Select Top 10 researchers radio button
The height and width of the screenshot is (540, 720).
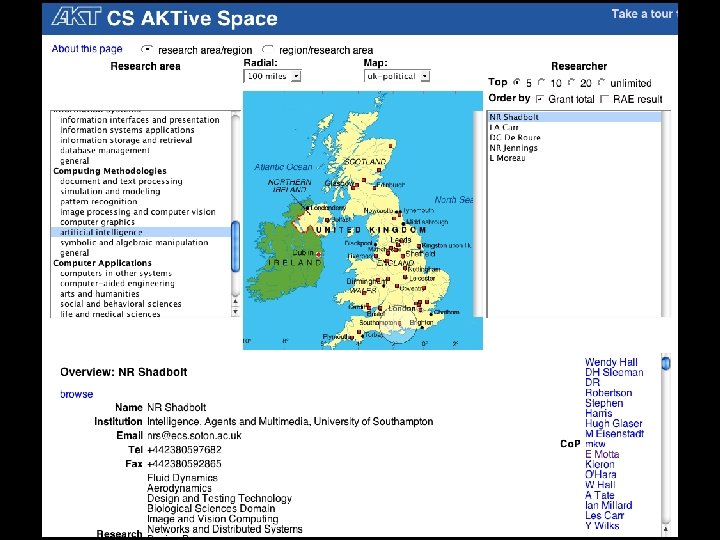[542, 82]
